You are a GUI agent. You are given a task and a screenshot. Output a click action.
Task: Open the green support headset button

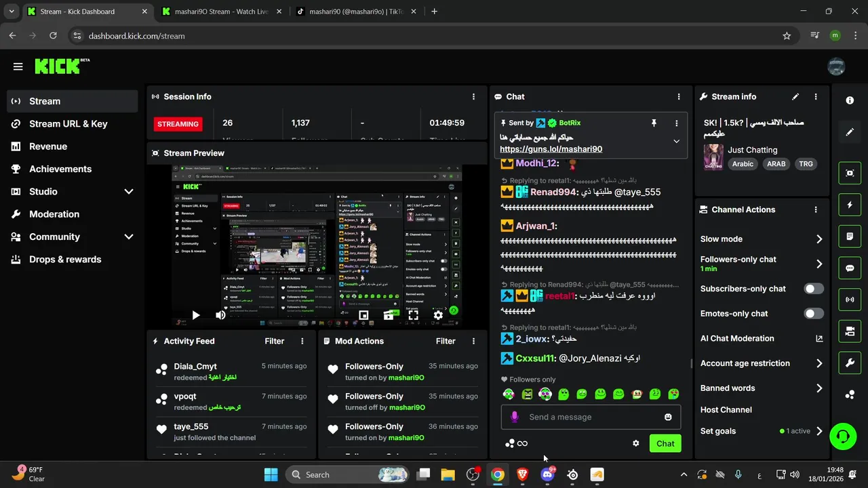coord(843,436)
